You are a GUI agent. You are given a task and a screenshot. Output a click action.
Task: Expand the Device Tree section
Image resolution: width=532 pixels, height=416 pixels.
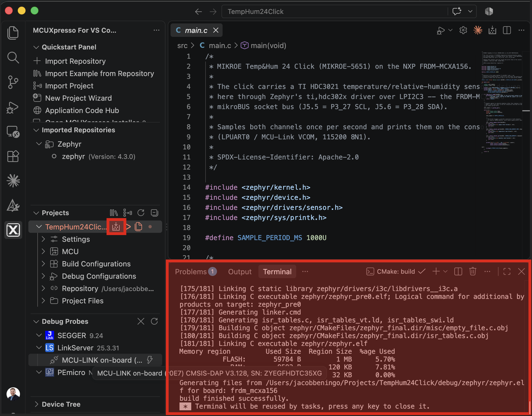coord(36,404)
